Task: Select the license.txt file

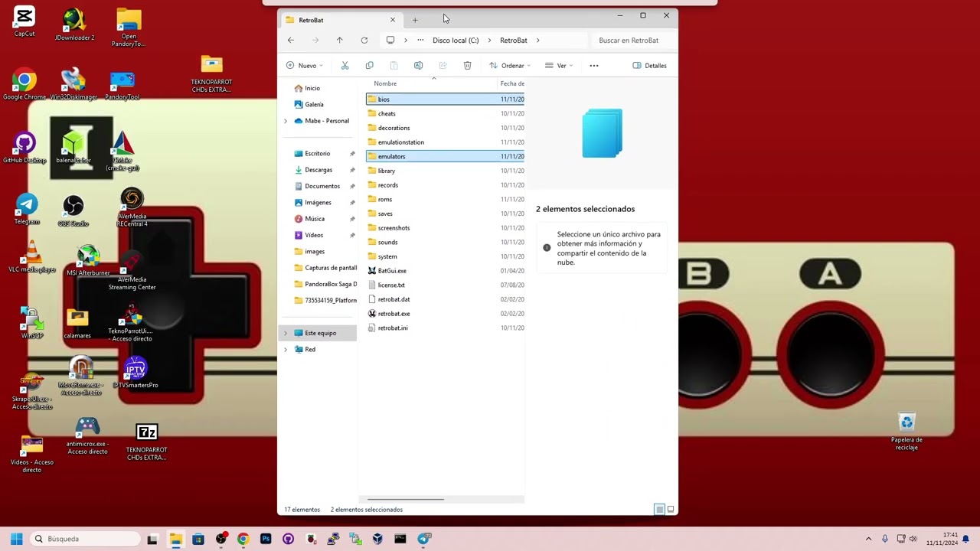Action: tap(445, 285)
